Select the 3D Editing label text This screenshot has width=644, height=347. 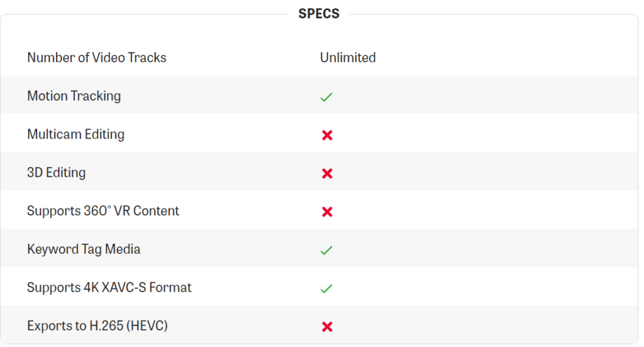click(x=56, y=173)
